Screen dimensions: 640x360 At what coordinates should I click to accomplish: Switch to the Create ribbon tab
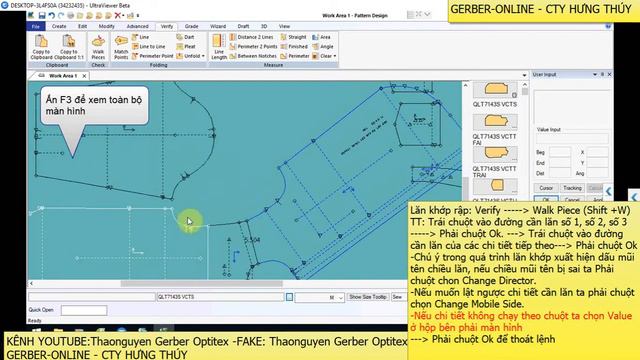pos(59,26)
